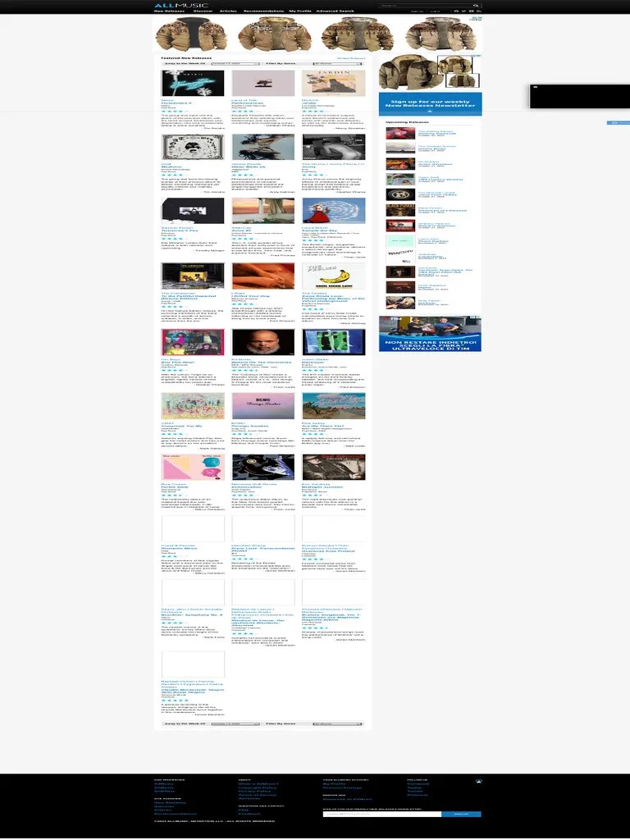Open the bottom Filter By Genre dropdown

click(337, 724)
